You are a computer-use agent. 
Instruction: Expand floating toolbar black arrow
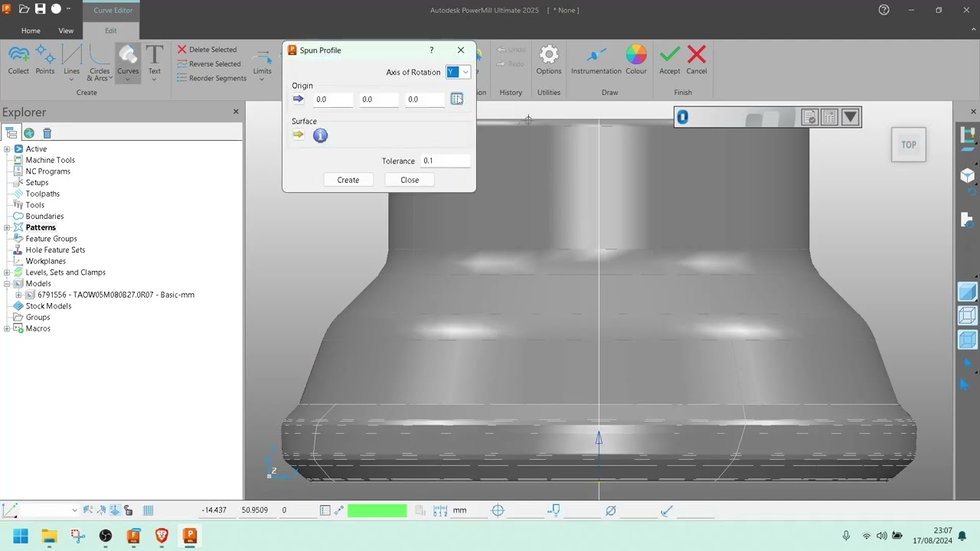click(x=850, y=117)
